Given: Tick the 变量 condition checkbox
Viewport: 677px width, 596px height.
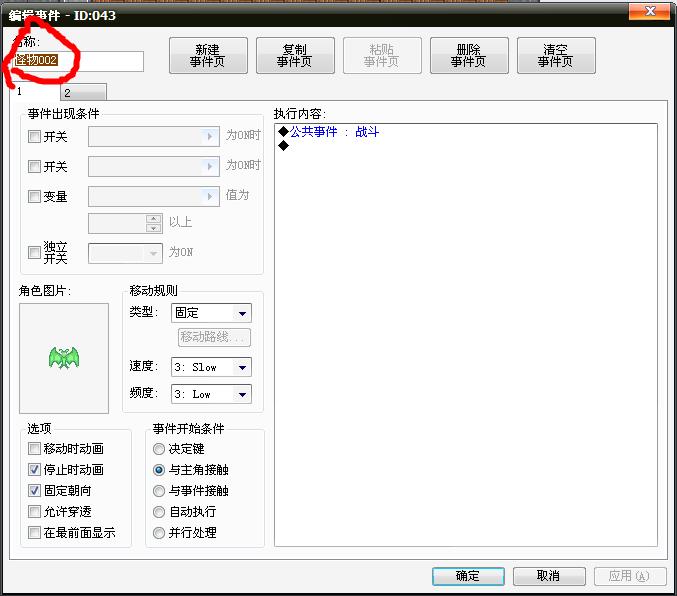Looking at the screenshot, I should click(x=34, y=197).
